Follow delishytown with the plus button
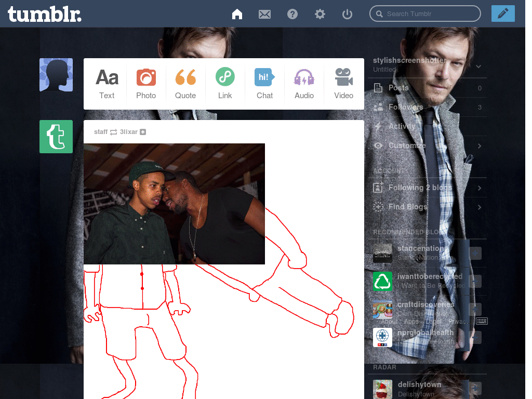 coord(475,388)
